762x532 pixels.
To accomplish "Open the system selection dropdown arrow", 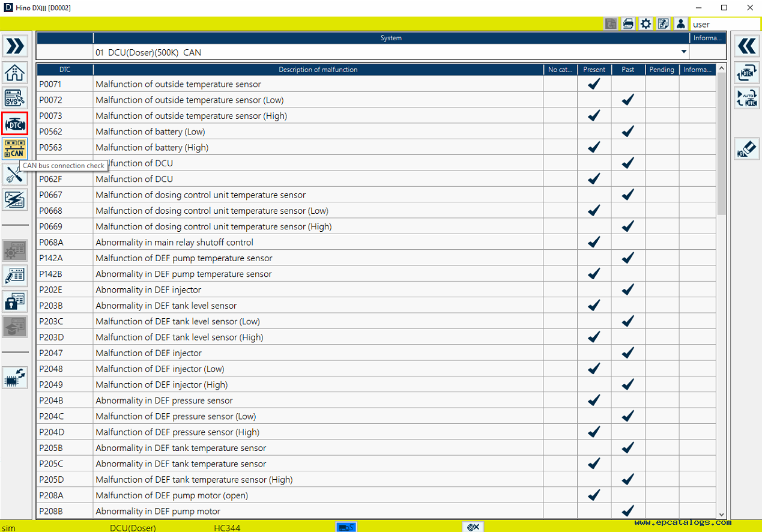I will point(683,52).
